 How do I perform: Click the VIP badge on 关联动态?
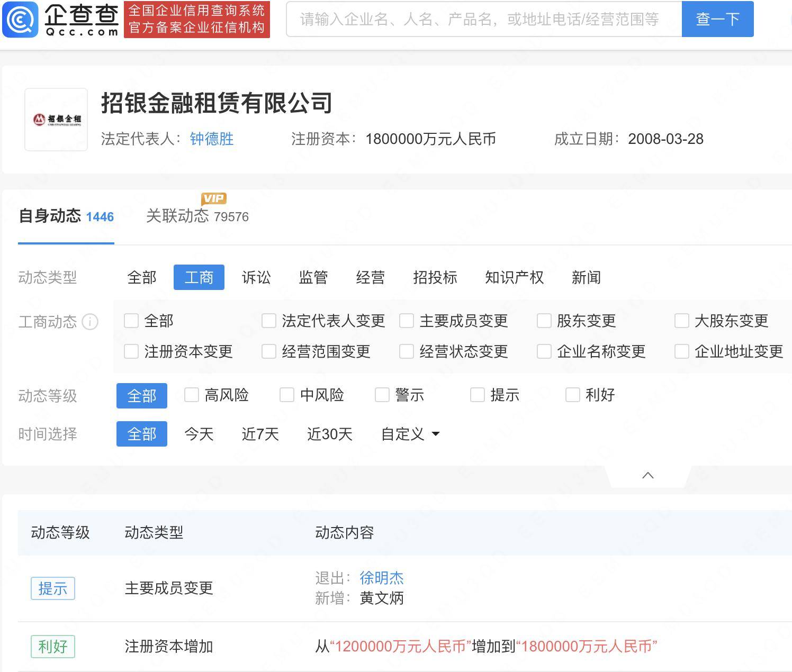point(214,198)
